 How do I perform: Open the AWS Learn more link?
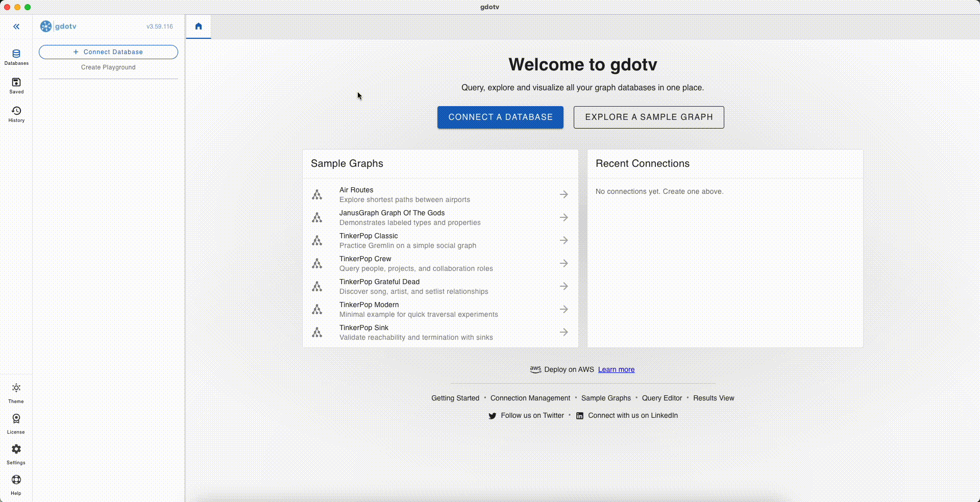pyautogui.click(x=616, y=370)
